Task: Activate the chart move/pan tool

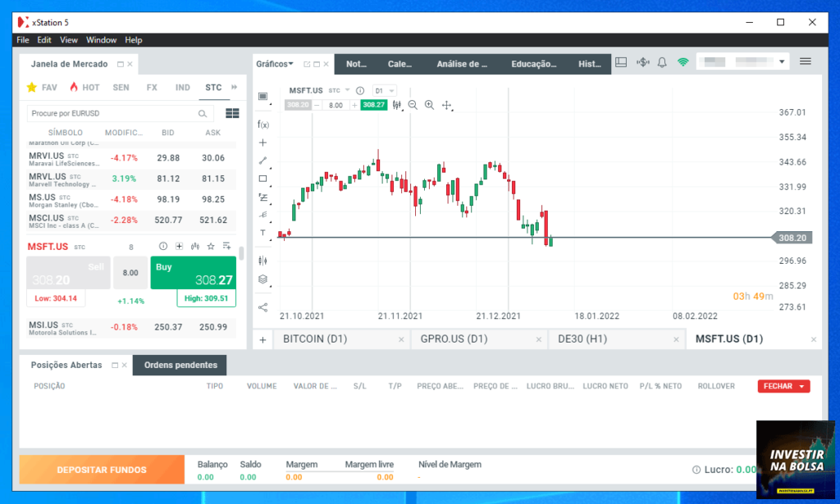Action: coord(446,105)
